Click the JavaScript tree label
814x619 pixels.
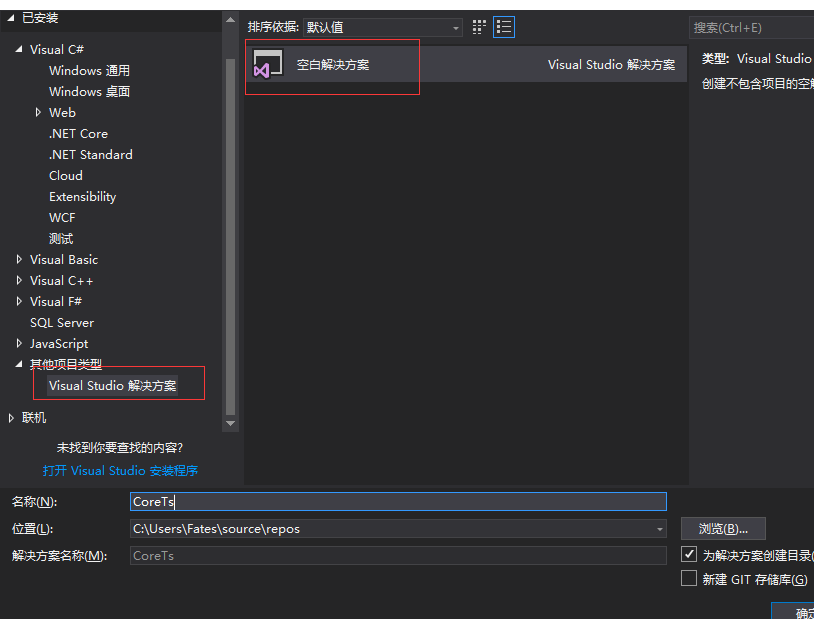[59, 343]
